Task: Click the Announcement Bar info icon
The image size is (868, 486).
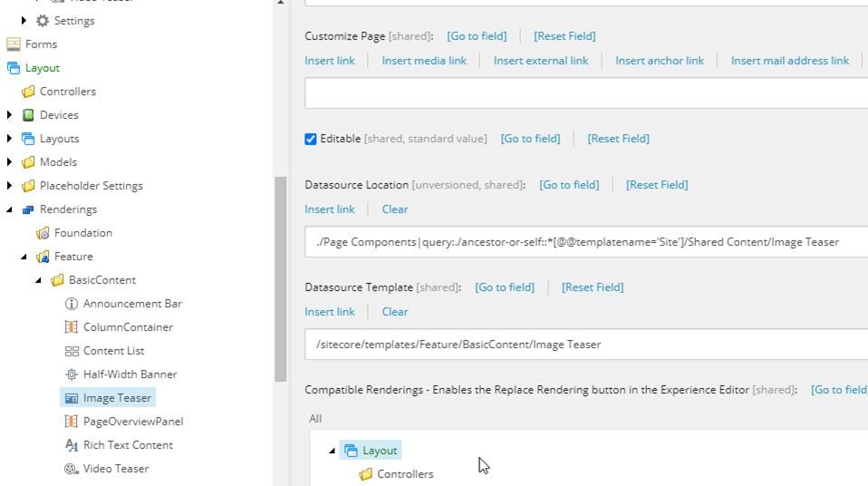Action: click(x=72, y=304)
